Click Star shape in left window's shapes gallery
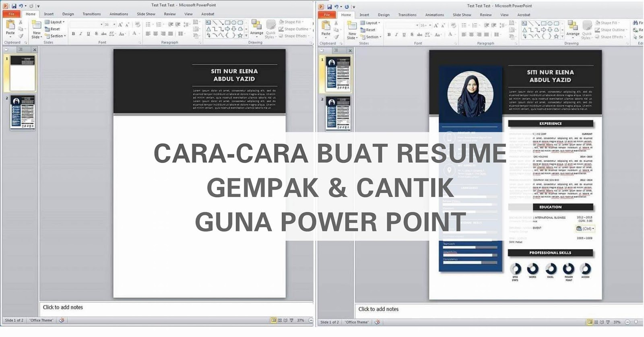644x337 pixels. click(x=240, y=36)
